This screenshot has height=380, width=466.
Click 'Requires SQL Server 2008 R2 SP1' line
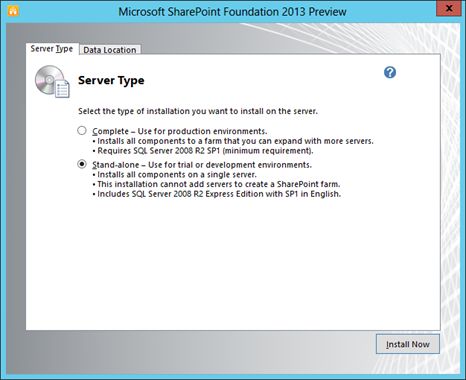pyautogui.click(x=203, y=151)
